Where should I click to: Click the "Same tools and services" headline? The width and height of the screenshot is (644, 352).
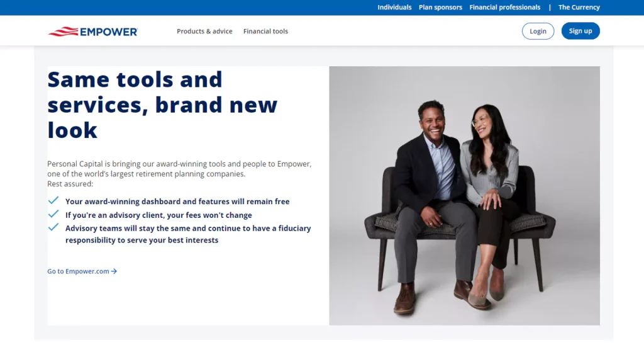tap(162, 105)
